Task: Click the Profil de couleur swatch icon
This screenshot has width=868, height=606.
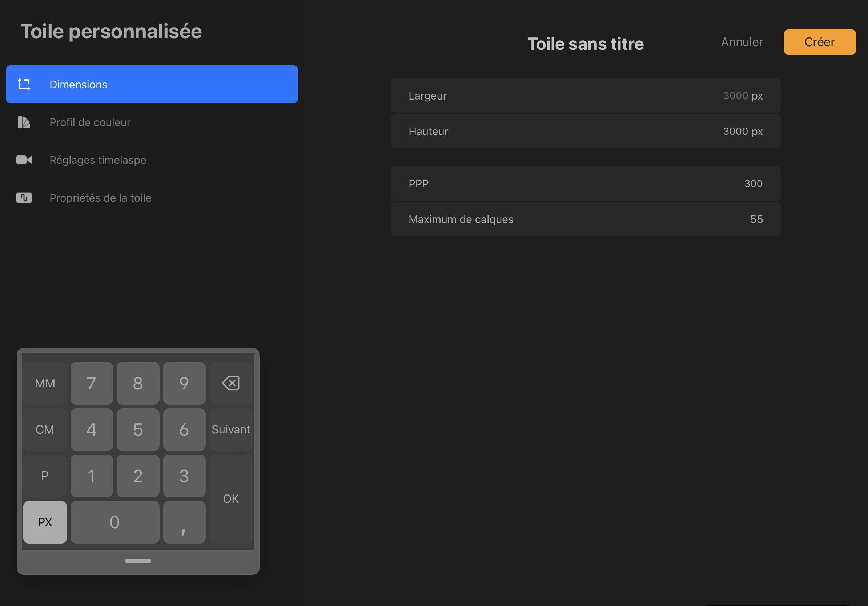Action: [24, 122]
